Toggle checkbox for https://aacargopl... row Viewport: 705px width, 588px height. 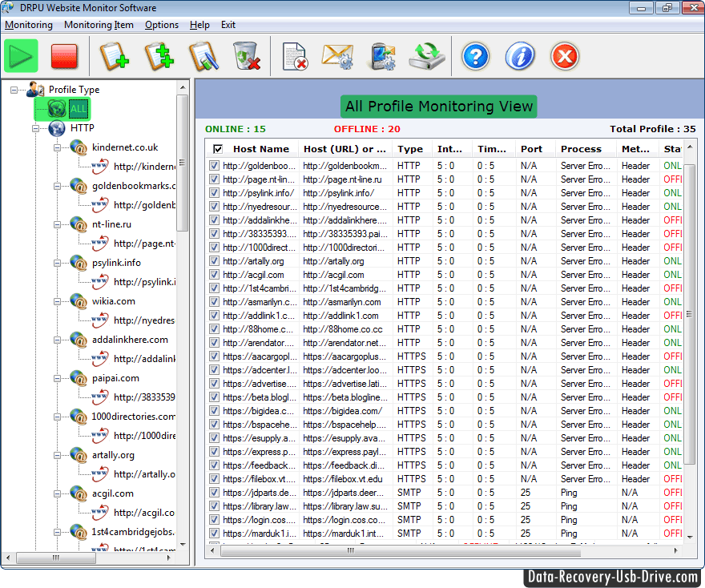pos(215,356)
